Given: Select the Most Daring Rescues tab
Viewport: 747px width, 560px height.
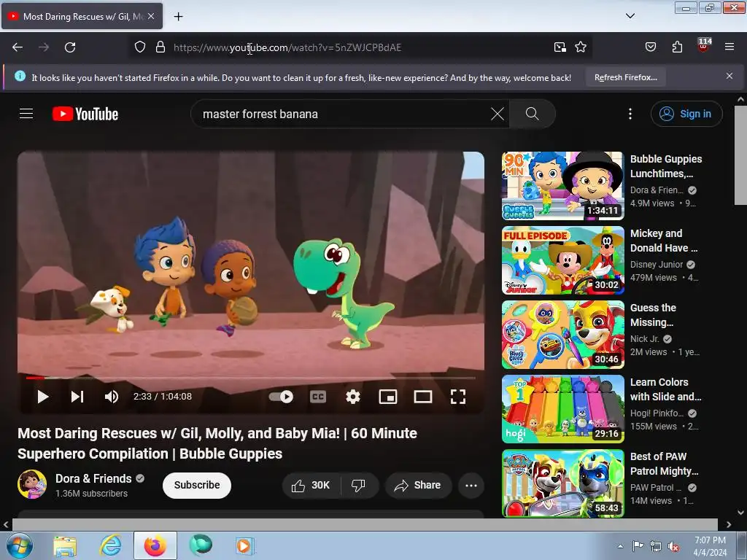Looking at the screenshot, I should [x=82, y=16].
